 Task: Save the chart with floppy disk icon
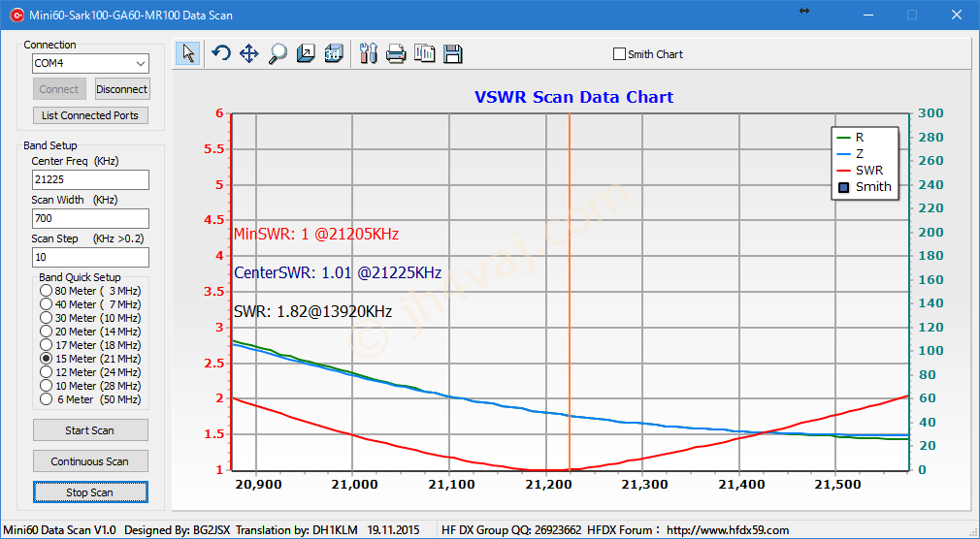(453, 53)
